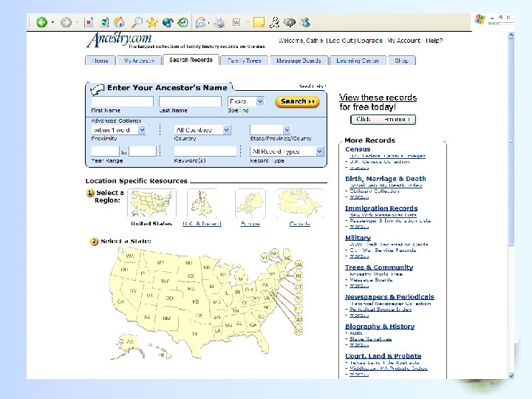
Task: Open the Mail button dropdown arrow
Action: coord(208,23)
